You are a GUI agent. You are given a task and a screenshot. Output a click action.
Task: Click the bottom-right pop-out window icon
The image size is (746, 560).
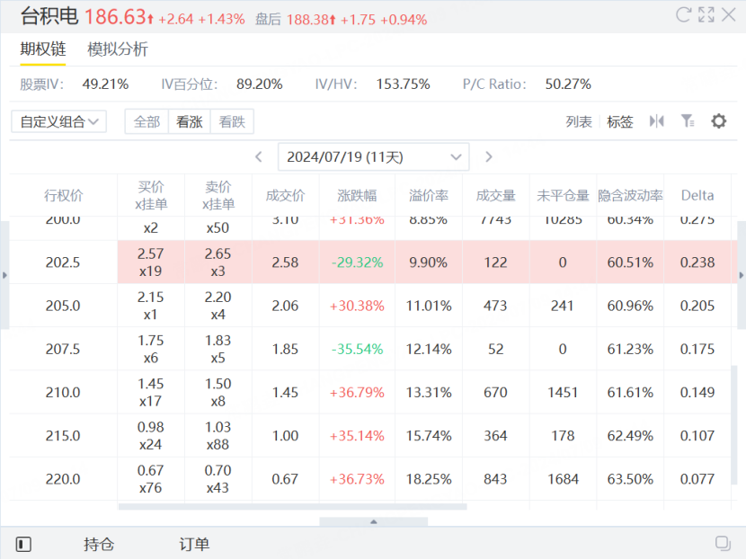(x=723, y=543)
